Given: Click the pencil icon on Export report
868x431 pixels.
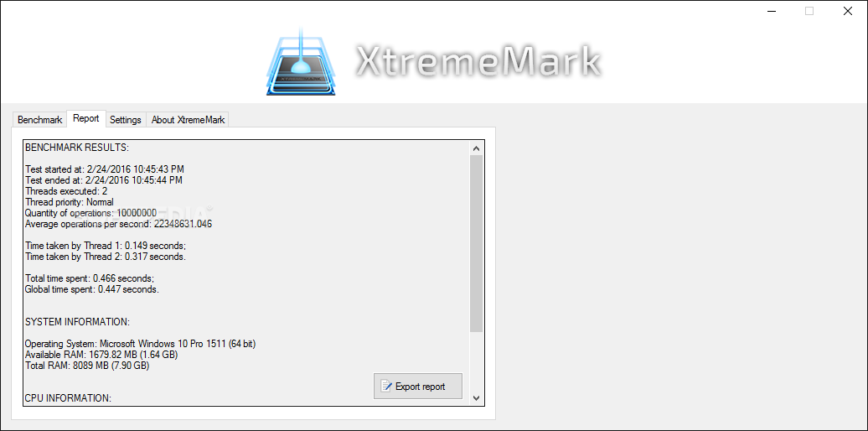Looking at the screenshot, I should [386, 386].
